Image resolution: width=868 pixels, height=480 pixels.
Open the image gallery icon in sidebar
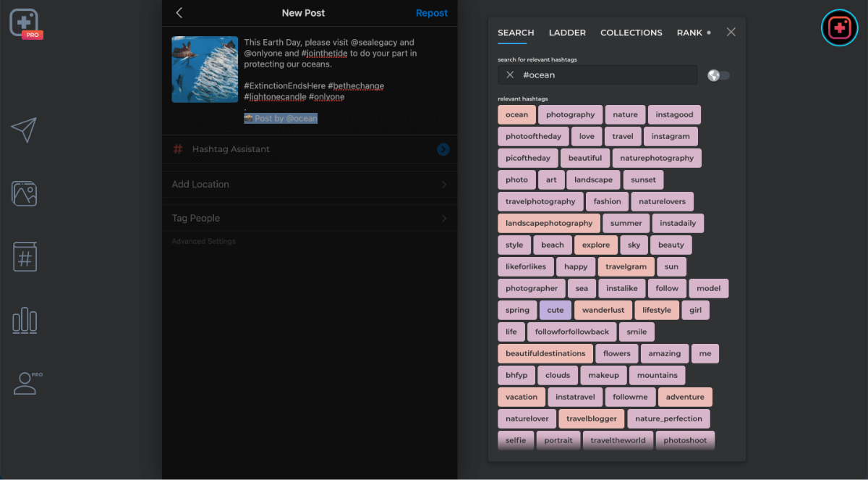point(24,193)
